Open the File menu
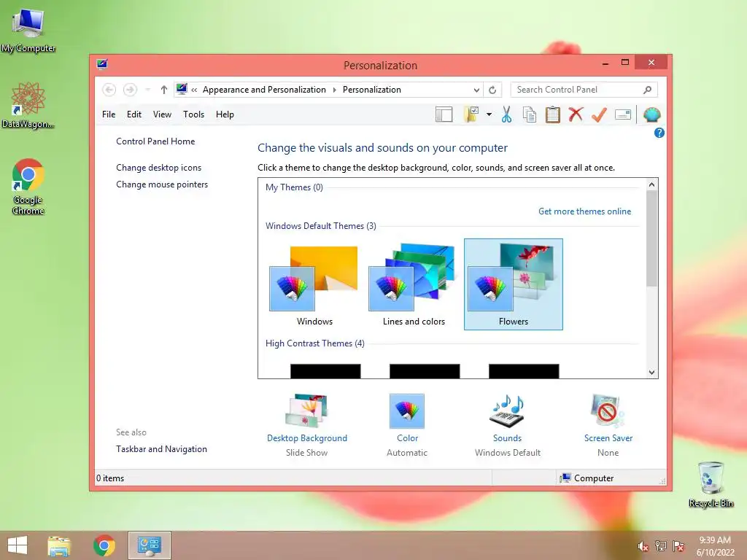The image size is (747, 560). tap(109, 114)
